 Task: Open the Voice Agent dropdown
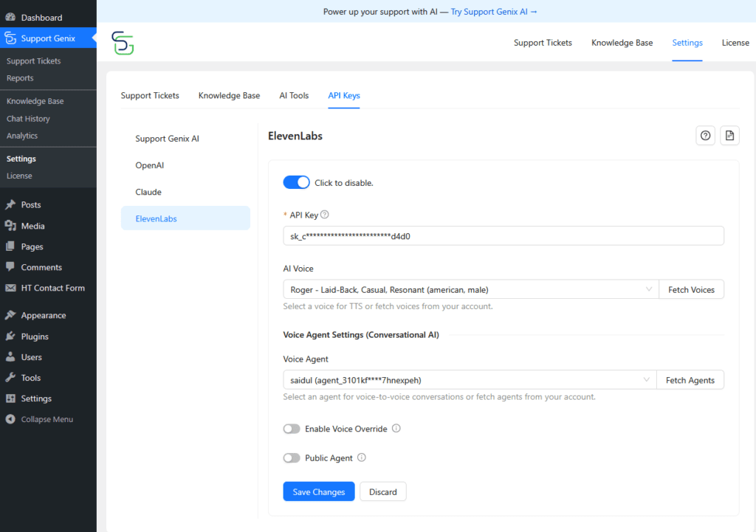click(470, 380)
